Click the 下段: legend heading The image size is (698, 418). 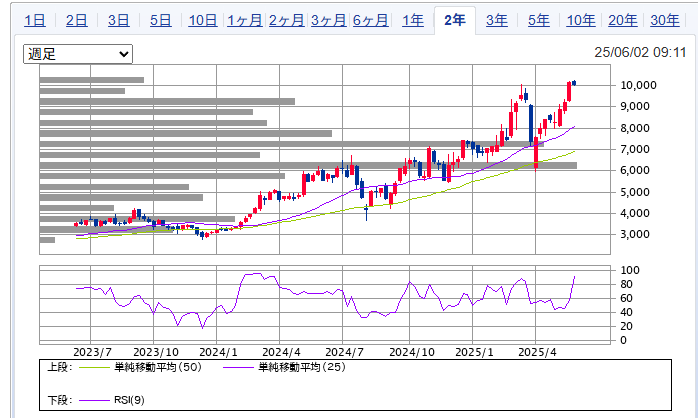pos(60,400)
